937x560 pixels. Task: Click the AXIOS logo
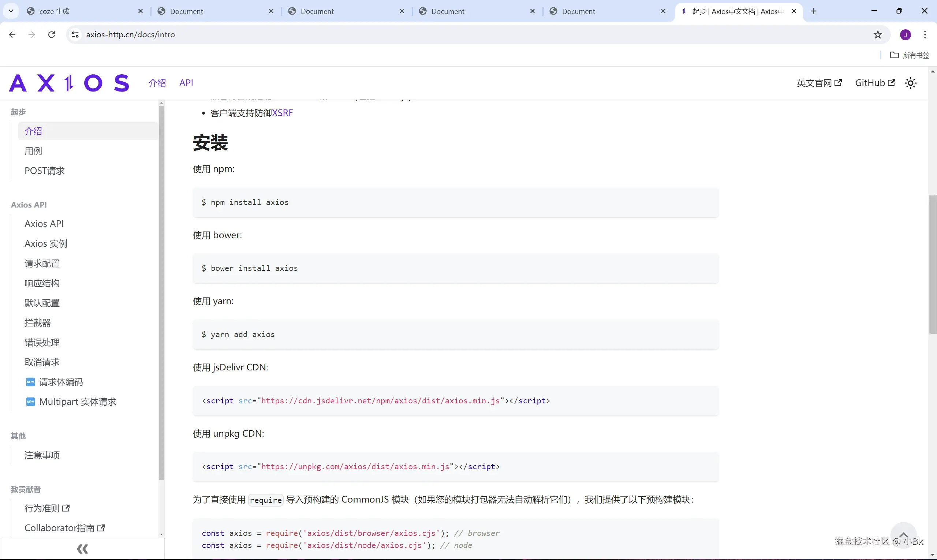tap(69, 83)
